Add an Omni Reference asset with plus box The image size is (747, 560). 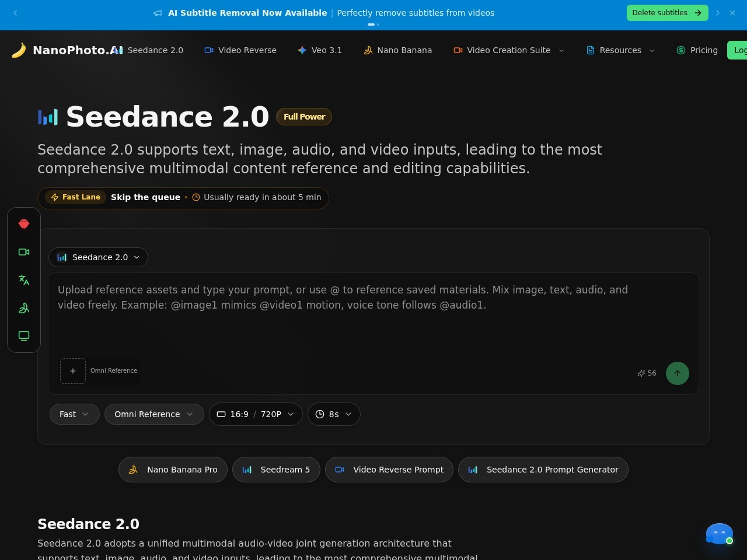click(x=73, y=371)
